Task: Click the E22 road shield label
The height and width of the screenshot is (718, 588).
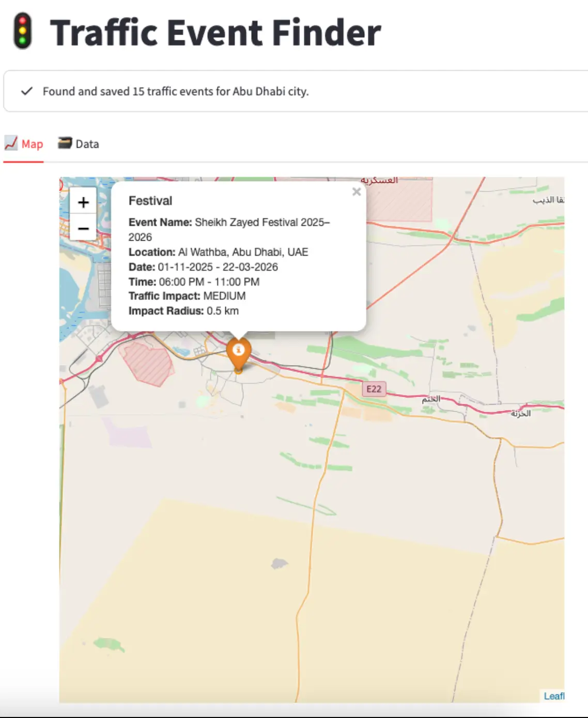Action: pyautogui.click(x=374, y=389)
